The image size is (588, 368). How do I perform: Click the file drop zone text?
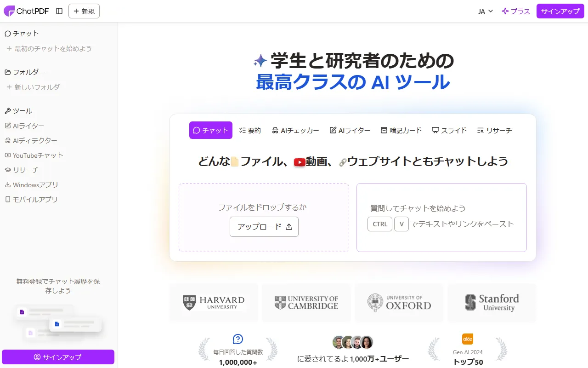262,207
